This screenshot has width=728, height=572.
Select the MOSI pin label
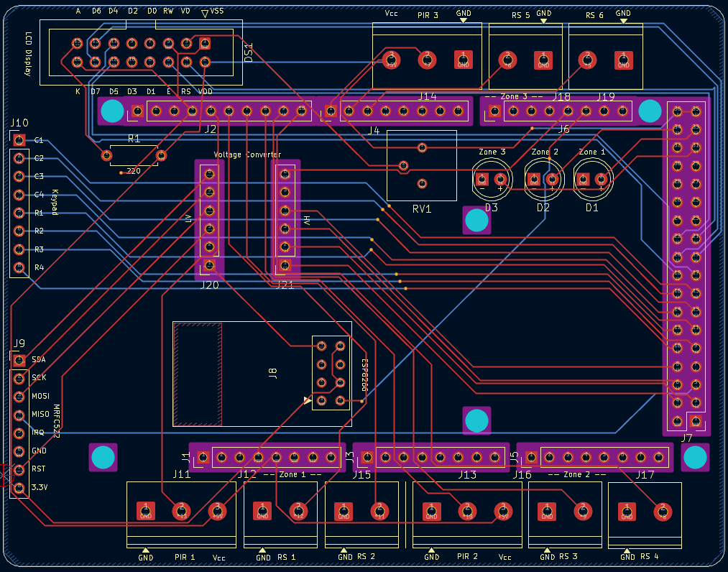coord(40,396)
